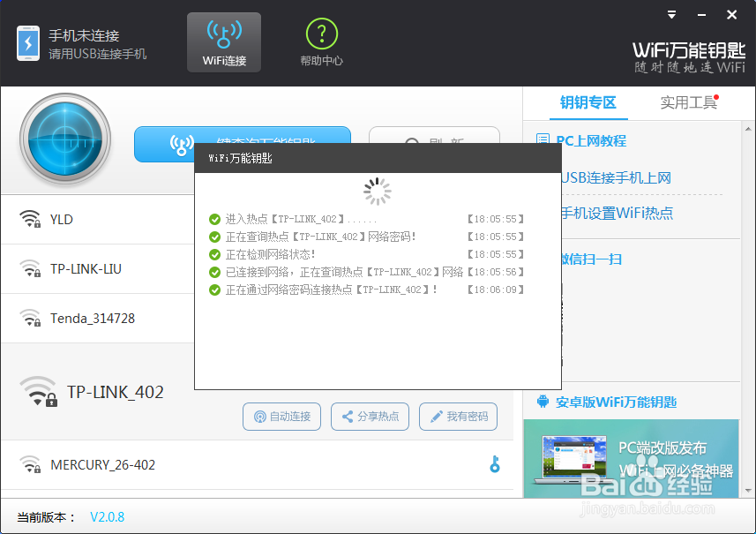Viewport: 756px width, 534px height.
Task: Click the circular radar scan icon
Action: pyautogui.click(x=64, y=140)
